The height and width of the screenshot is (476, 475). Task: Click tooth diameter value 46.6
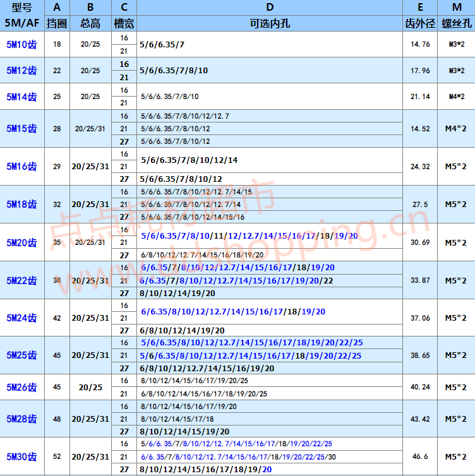point(420,456)
